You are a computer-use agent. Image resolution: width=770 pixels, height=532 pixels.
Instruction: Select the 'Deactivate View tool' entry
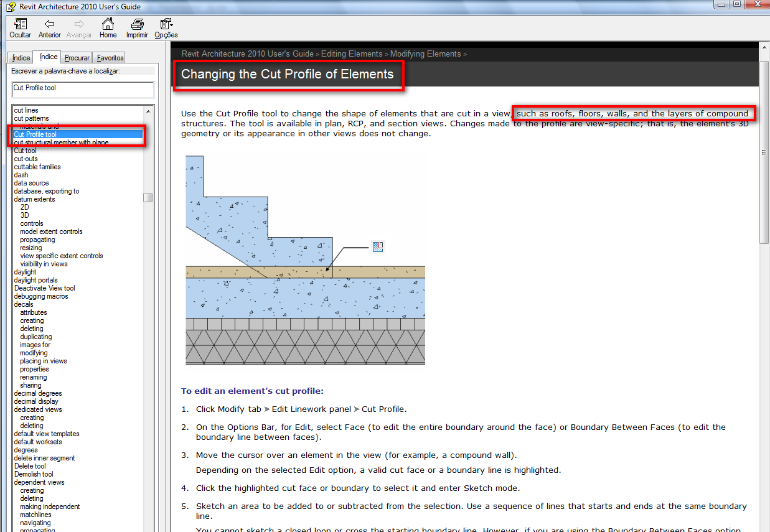(x=45, y=288)
